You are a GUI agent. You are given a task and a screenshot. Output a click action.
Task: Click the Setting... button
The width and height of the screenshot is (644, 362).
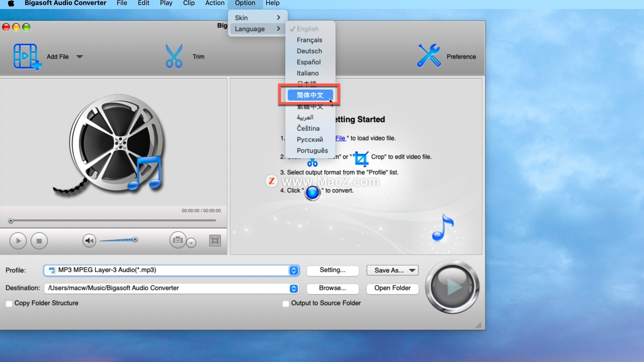(332, 270)
